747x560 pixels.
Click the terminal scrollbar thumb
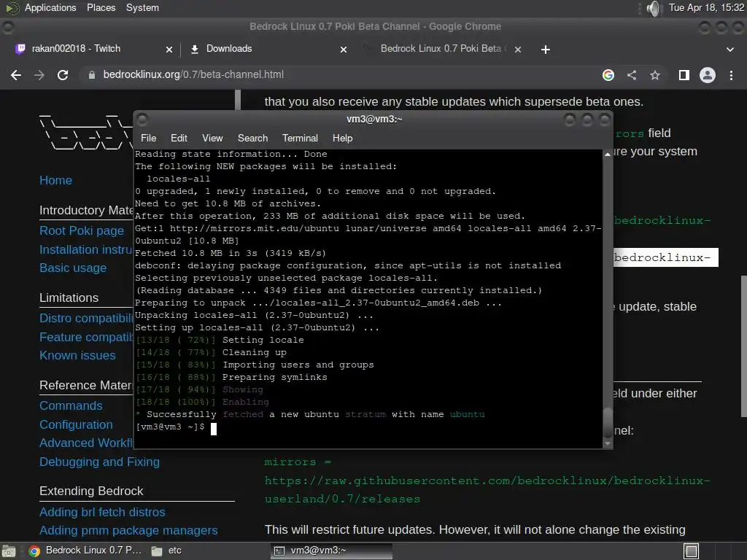(x=608, y=421)
